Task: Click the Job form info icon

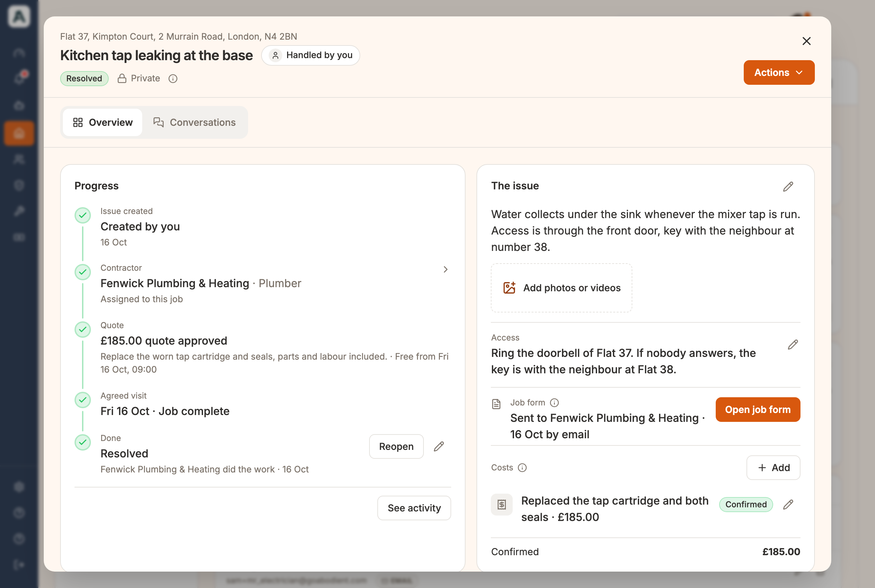Action: pos(554,402)
